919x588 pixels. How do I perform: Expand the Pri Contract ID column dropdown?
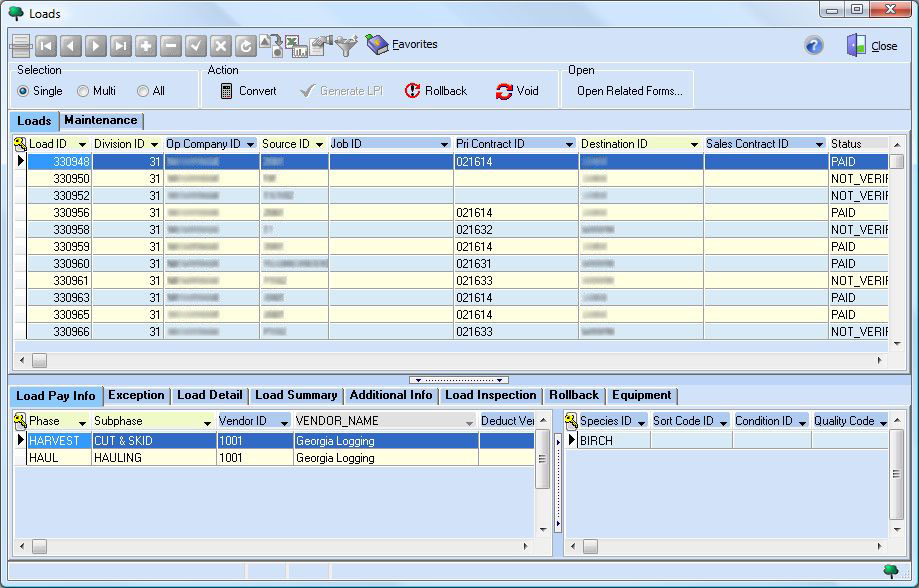pos(569,145)
